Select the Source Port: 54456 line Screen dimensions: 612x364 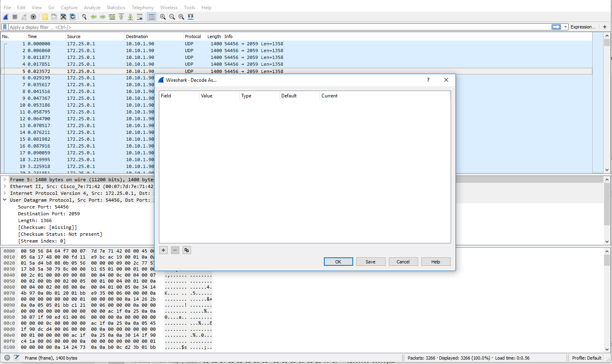[x=43, y=207]
